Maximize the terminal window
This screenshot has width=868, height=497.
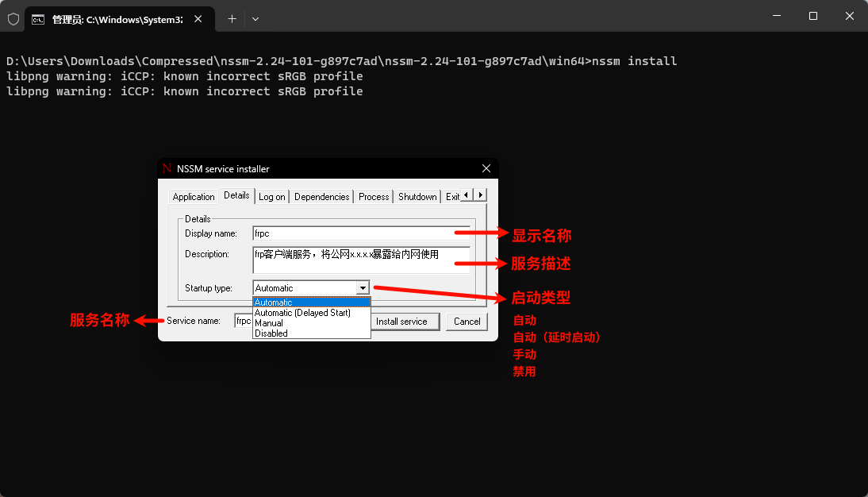(x=813, y=16)
